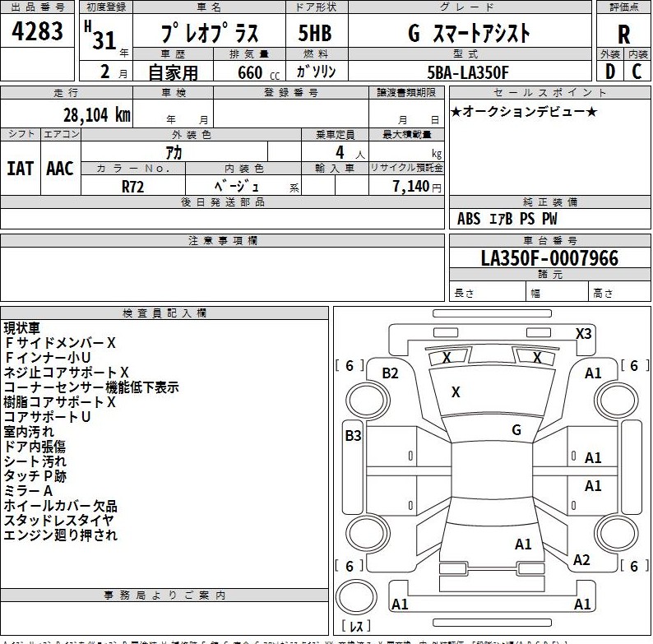Select the exterior color アカ
Screen dimensions: 653x644
pyautogui.click(x=174, y=152)
